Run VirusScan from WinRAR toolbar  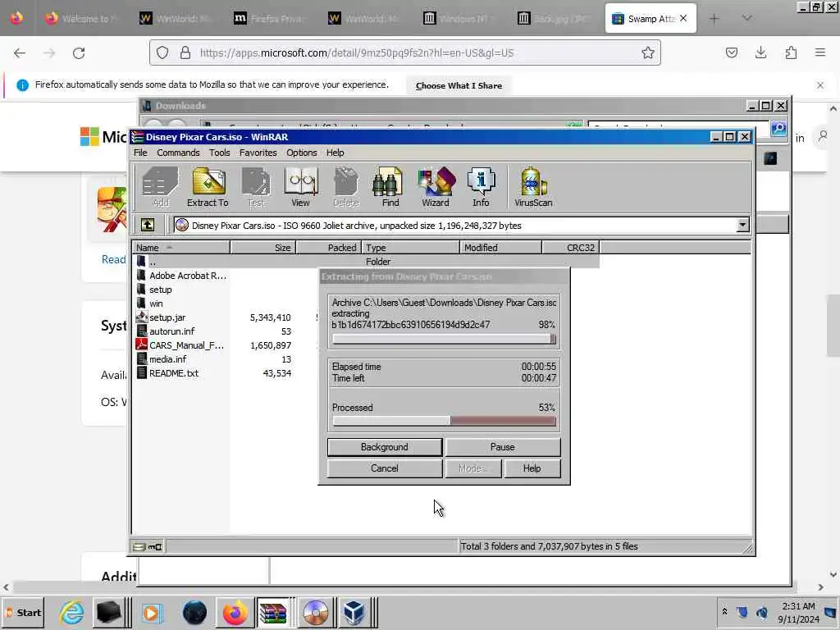533,187
